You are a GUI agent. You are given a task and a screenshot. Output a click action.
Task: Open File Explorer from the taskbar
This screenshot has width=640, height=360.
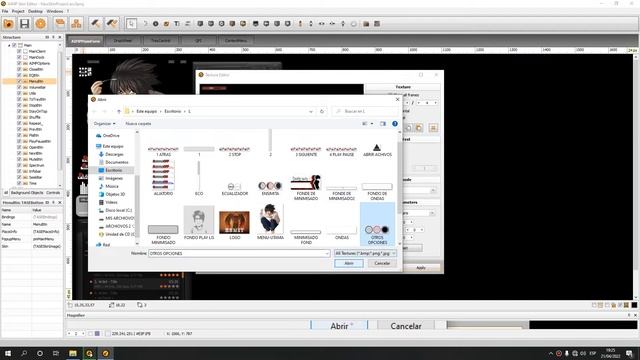[x=73, y=353]
